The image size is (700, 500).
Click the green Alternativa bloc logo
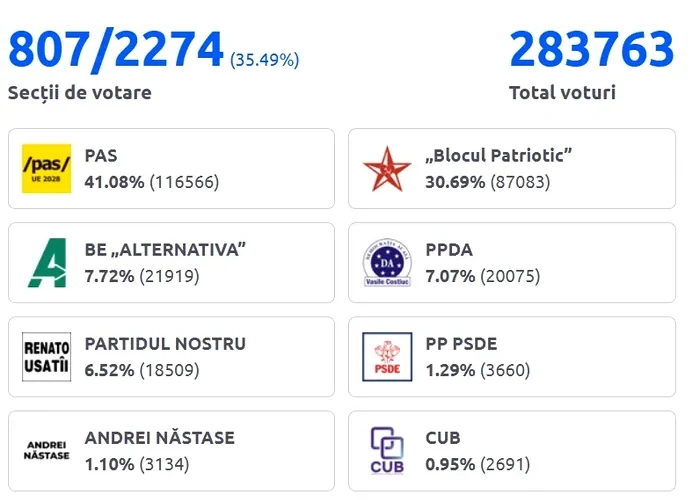pyautogui.click(x=46, y=262)
